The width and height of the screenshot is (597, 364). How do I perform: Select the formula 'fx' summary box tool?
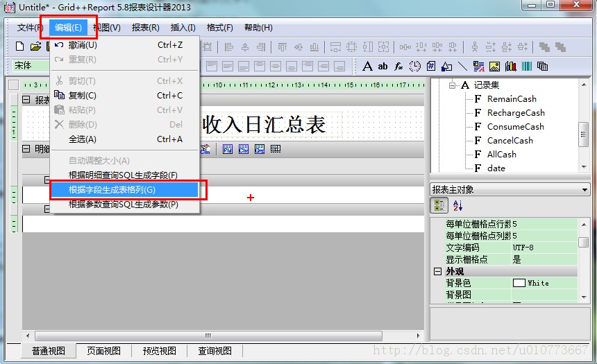398,67
